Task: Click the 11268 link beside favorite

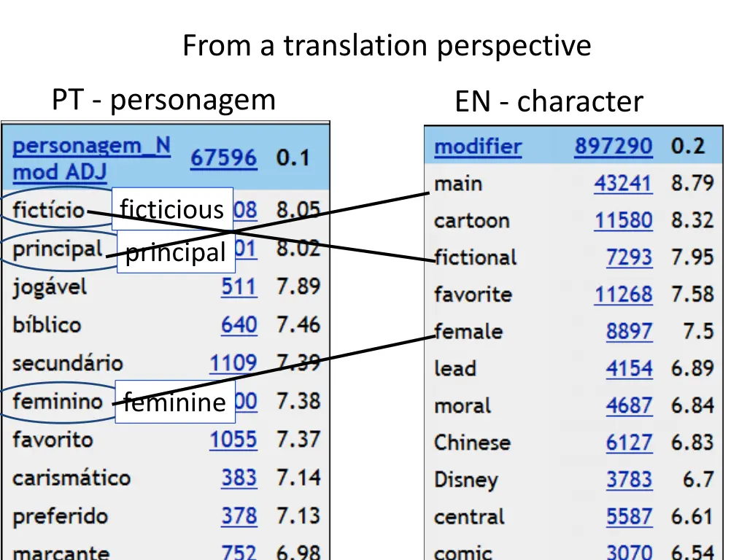Action: pos(623,295)
